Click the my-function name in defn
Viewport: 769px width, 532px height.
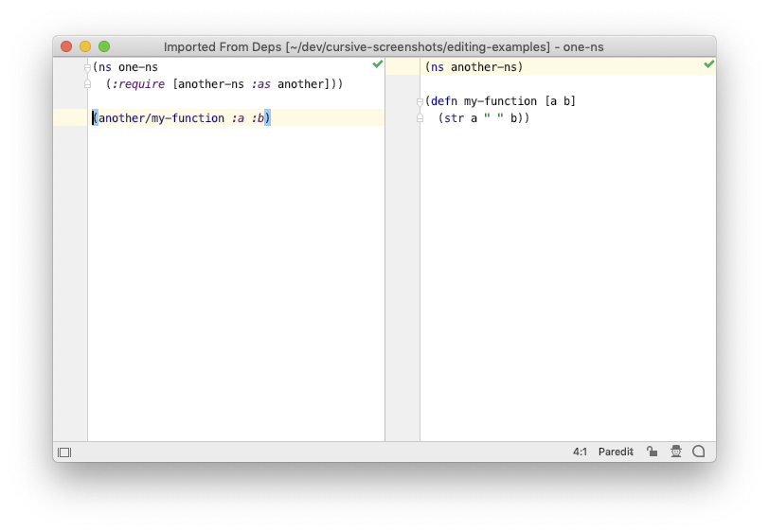500,101
